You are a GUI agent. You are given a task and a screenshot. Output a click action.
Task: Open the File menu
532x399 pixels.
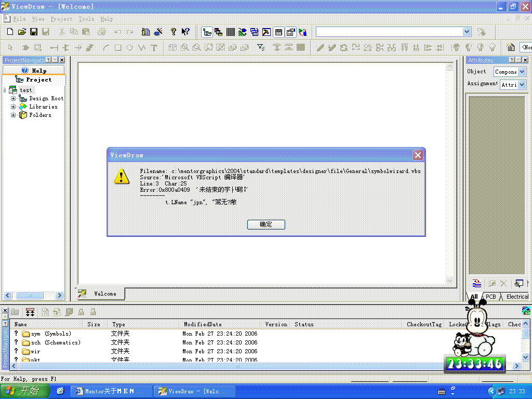click(19, 19)
